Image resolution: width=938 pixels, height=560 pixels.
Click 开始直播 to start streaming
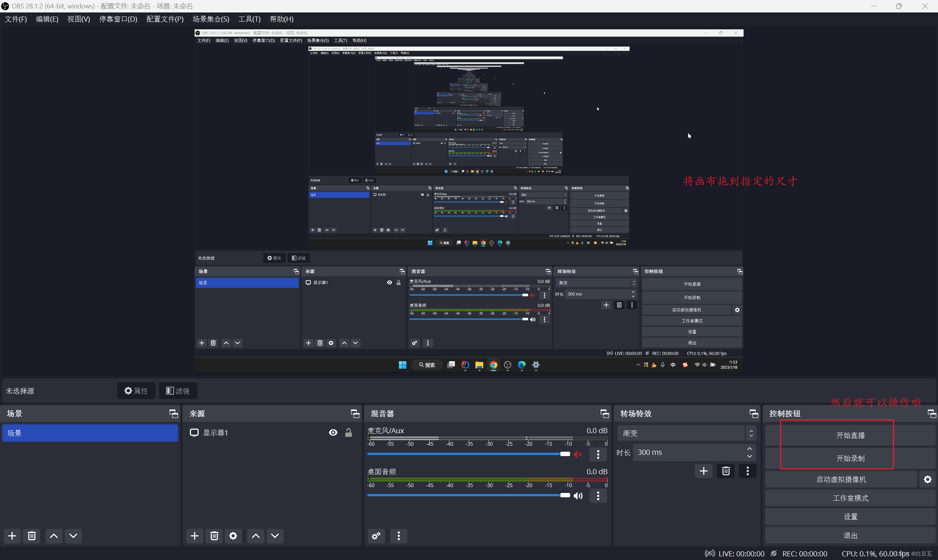[x=850, y=435]
